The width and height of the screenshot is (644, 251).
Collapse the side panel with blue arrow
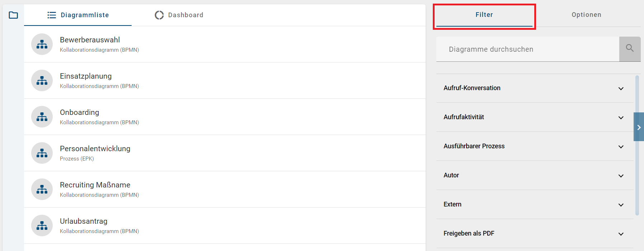[639, 127]
